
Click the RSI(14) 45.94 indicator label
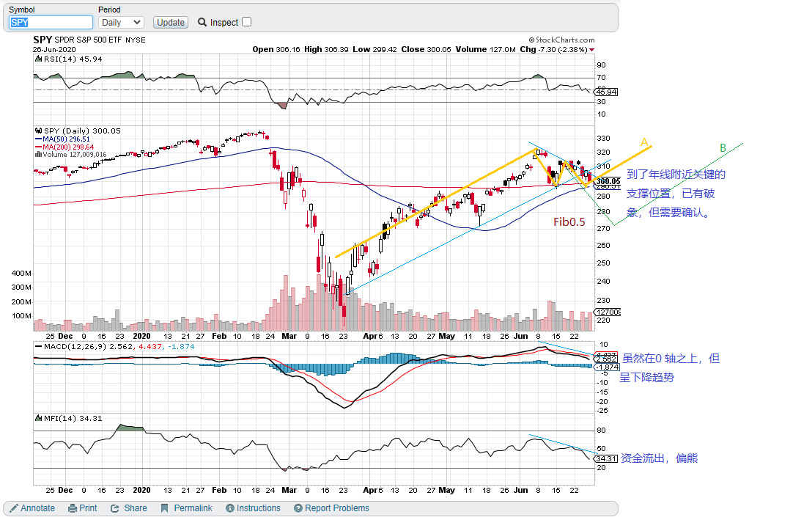tap(68, 59)
